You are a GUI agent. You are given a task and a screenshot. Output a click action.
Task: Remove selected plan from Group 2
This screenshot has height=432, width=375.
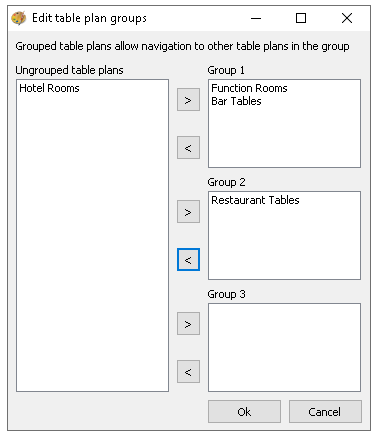188,259
